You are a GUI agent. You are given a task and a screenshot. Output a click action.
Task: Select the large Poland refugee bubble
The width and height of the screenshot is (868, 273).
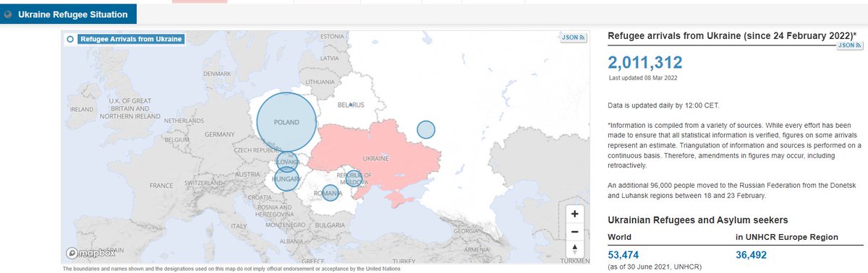pyautogui.click(x=286, y=121)
